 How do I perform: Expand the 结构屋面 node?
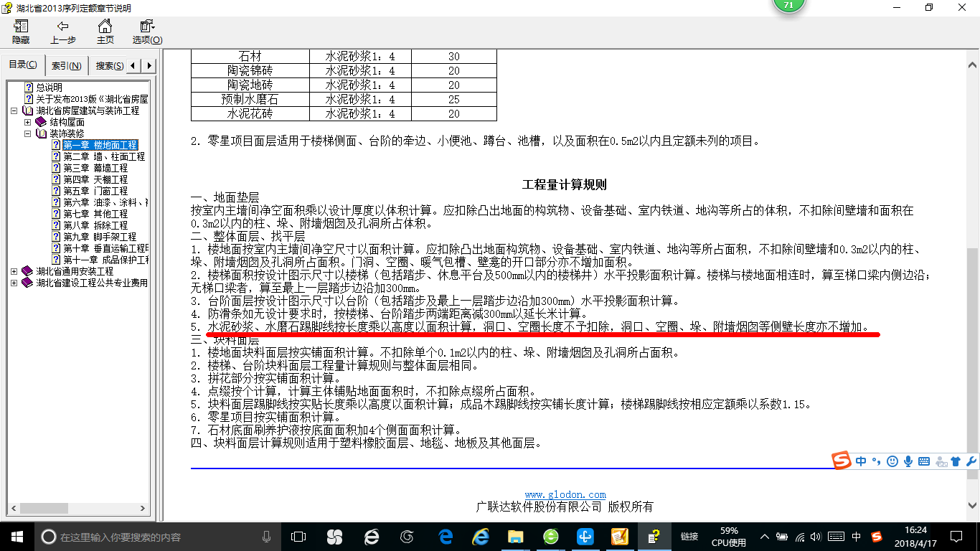coord(28,122)
